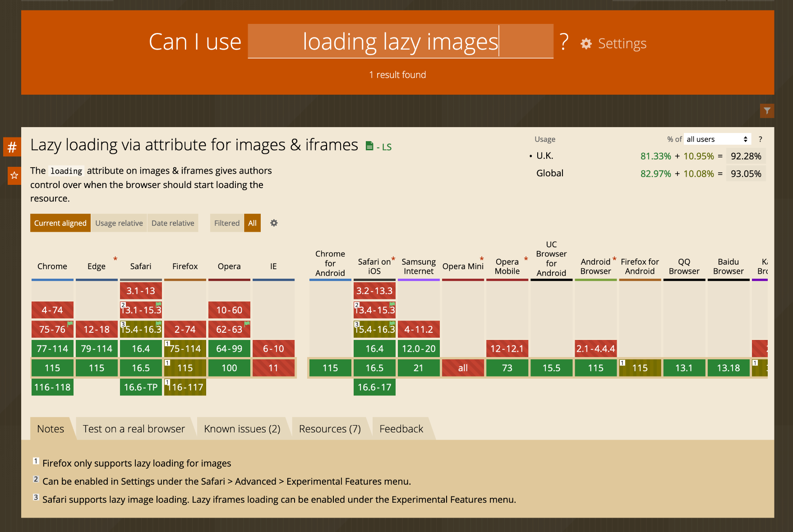
Task: Click the Global total usage 93.05%
Action: (746, 174)
